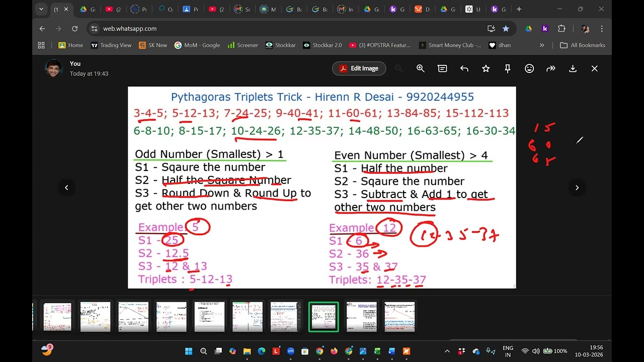
Task: Close the WhatsApp image viewer
Action: click(594, 69)
